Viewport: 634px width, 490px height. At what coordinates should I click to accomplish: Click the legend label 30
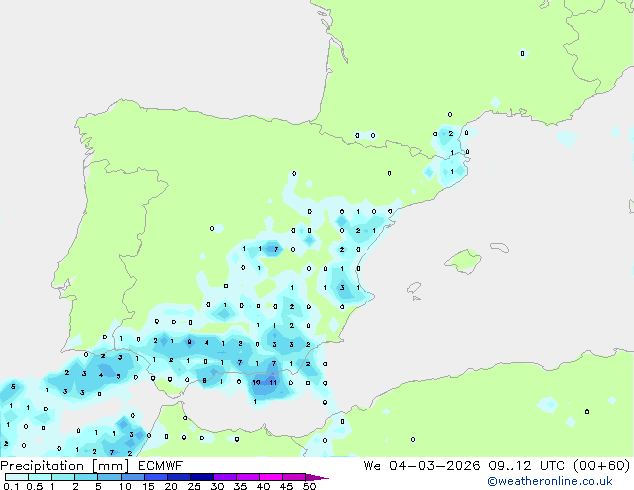click(217, 486)
